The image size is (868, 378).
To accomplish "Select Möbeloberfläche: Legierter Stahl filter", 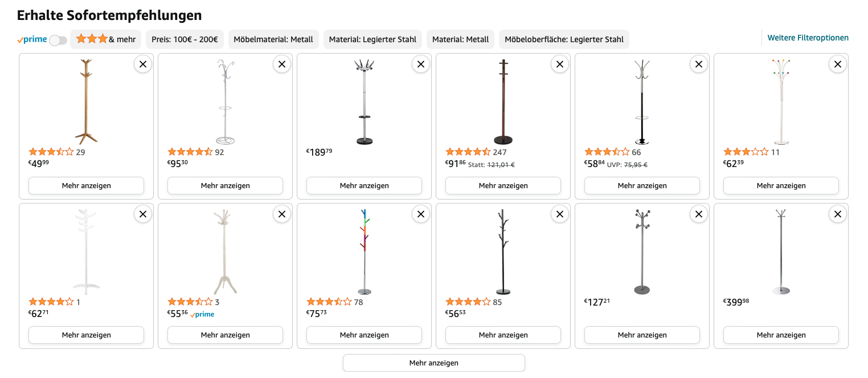I will pyautogui.click(x=564, y=39).
